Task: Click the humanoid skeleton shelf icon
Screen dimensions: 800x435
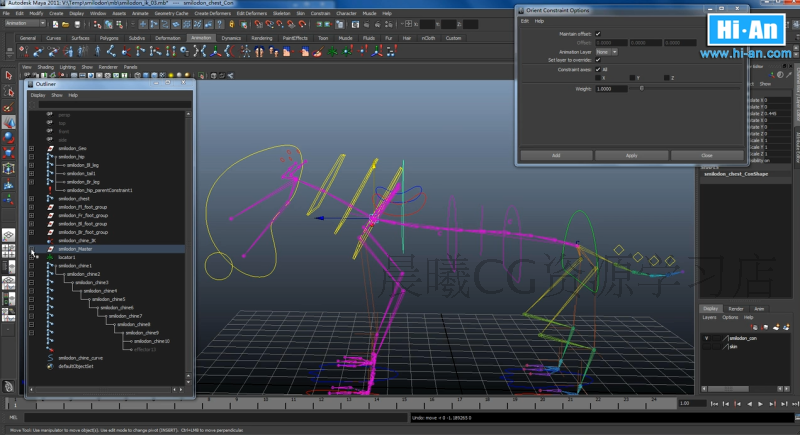Action: tap(245, 51)
